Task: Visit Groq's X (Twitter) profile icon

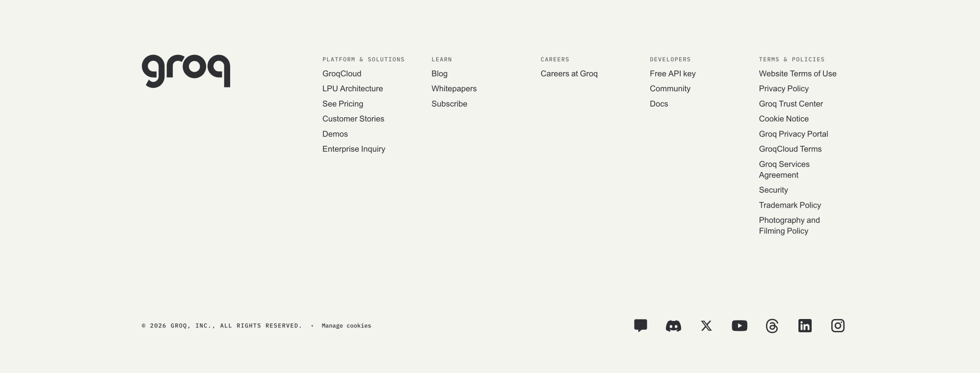Action: (706, 326)
